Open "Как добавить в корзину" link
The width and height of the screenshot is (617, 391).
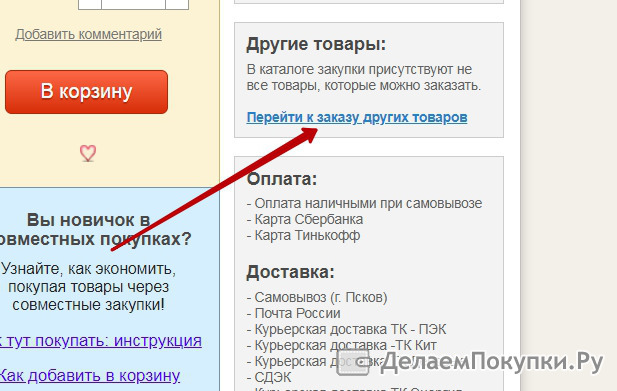(x=90, y=376)
